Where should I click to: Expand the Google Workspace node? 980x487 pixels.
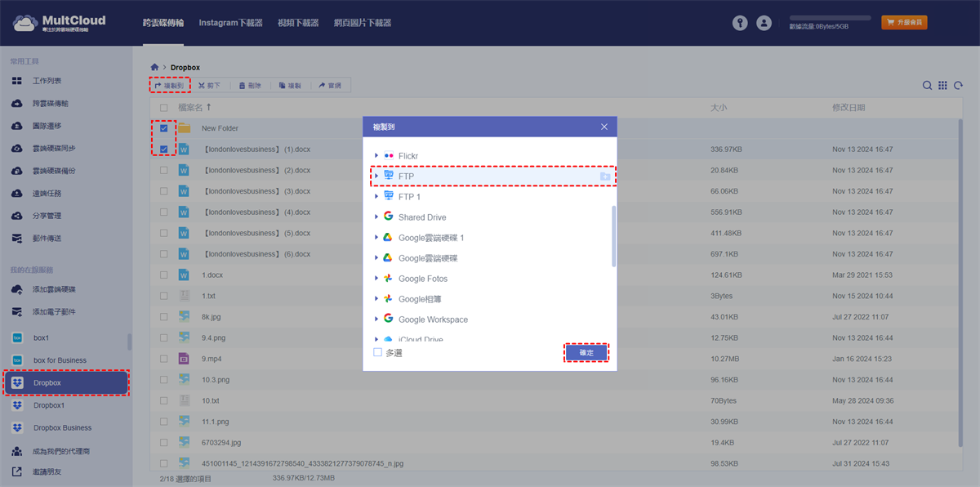[376, 319]
